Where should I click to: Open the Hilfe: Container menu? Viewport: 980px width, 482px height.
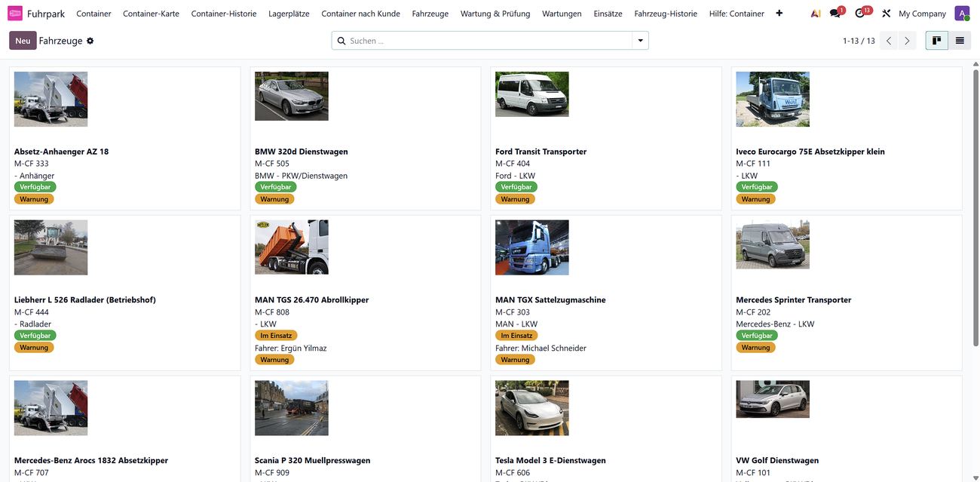tap(737, 14)
